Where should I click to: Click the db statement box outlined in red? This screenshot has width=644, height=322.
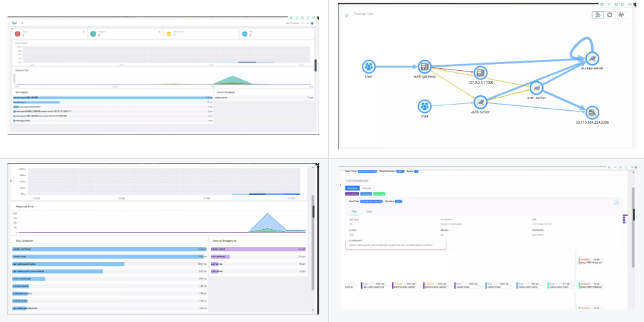396,245
